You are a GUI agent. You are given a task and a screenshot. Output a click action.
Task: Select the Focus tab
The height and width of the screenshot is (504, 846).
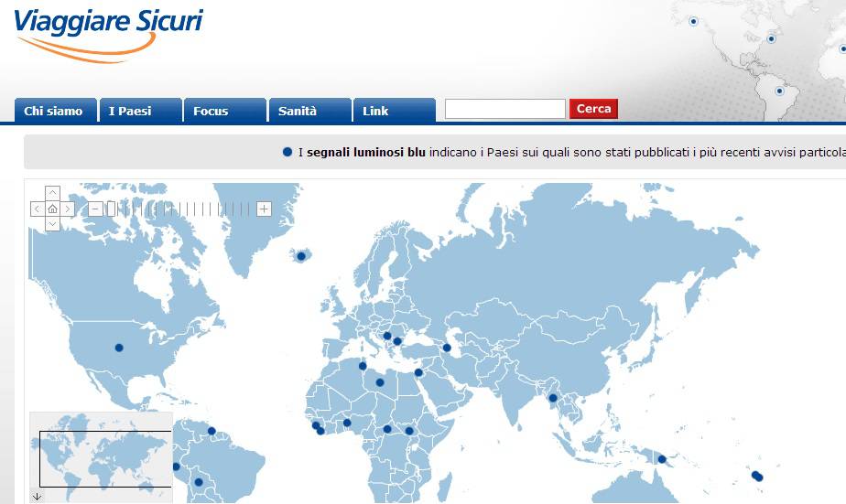pos(211,111)
